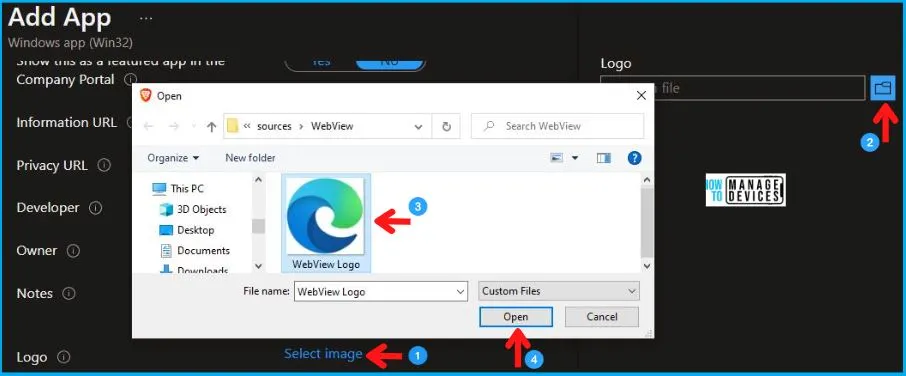The height and width of the screenshot is (376, 906).
Task: Select the WebView Logo file thumbnail
Action: (326, 223)
